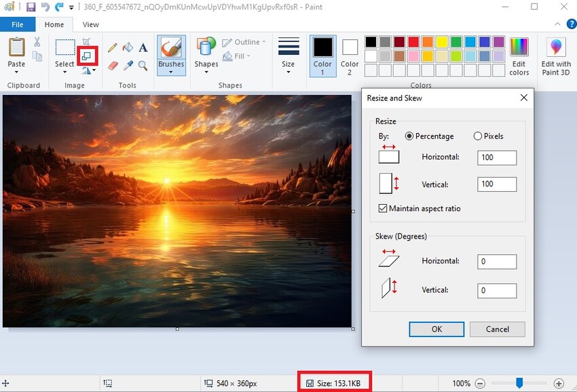The image size is (577, 392).
Task: Click the sunset image canvas
Action: pos(177,211)
